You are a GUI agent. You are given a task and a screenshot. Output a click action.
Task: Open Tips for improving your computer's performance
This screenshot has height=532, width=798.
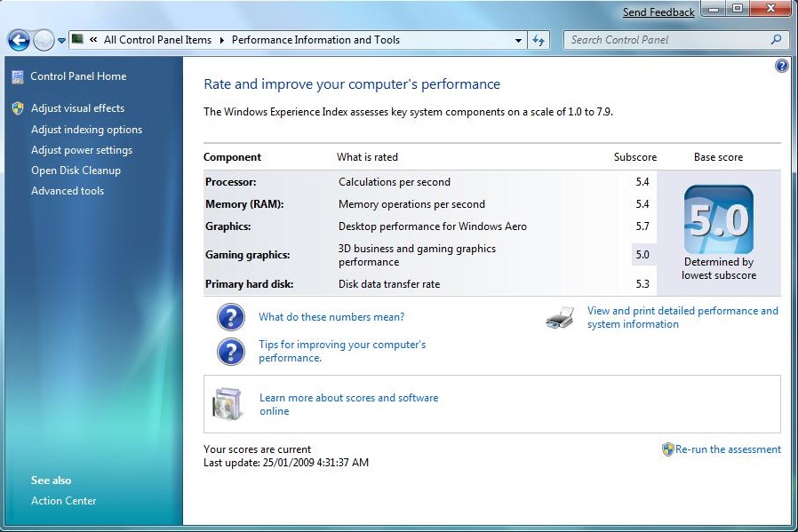click(x=342, y=351)
